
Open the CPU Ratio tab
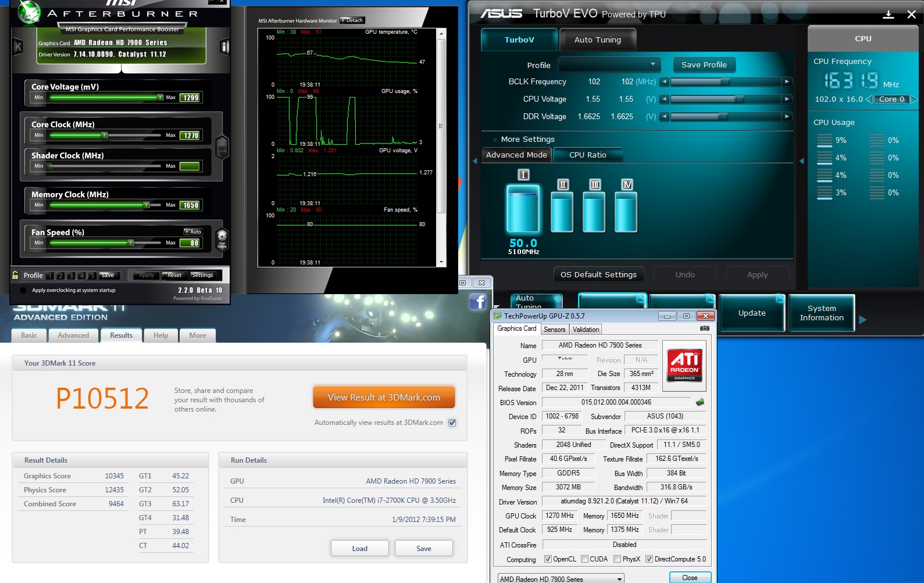[587, 155]
